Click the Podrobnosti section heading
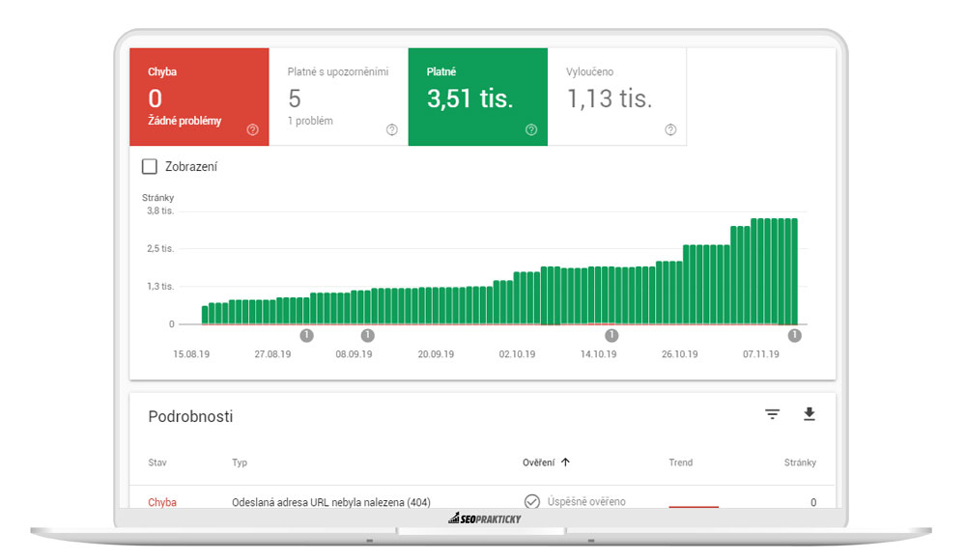 (190, 416)
